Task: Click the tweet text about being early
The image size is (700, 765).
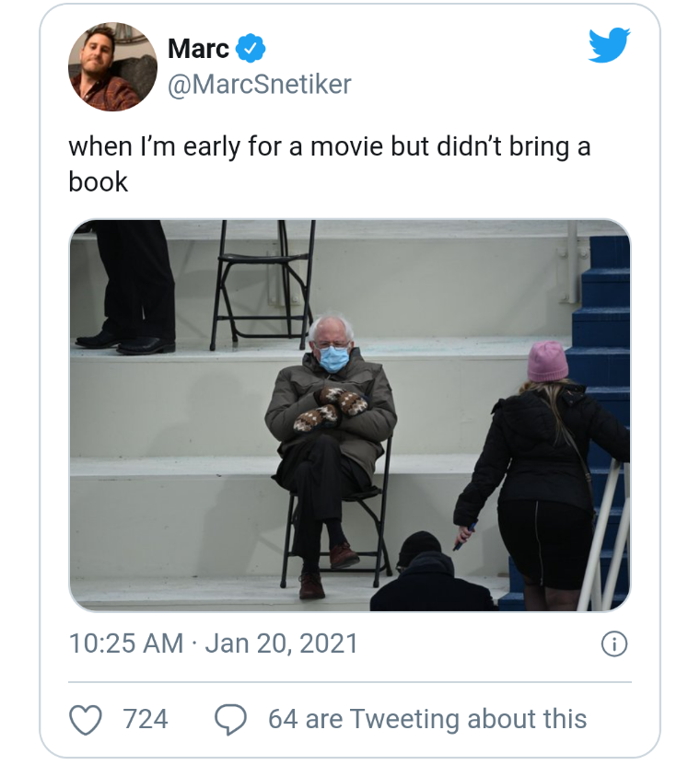Action: point(329,147)
